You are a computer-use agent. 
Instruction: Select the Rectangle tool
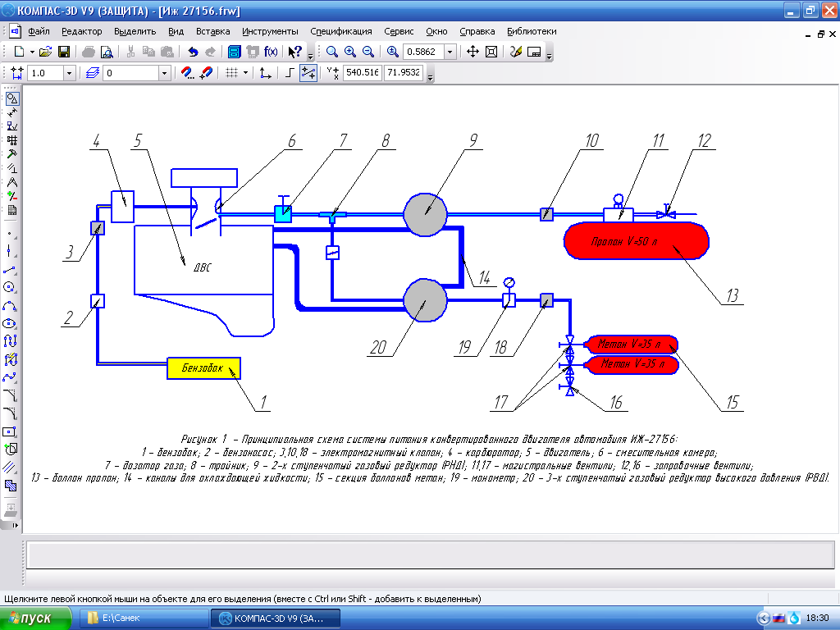[x=10, y=431]
